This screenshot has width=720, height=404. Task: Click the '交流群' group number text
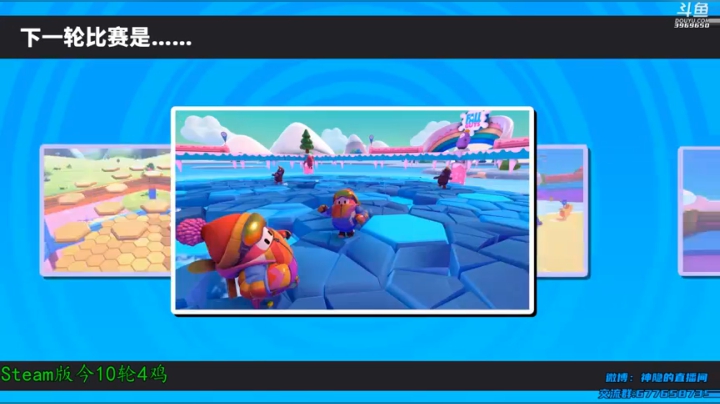(657, 393)
